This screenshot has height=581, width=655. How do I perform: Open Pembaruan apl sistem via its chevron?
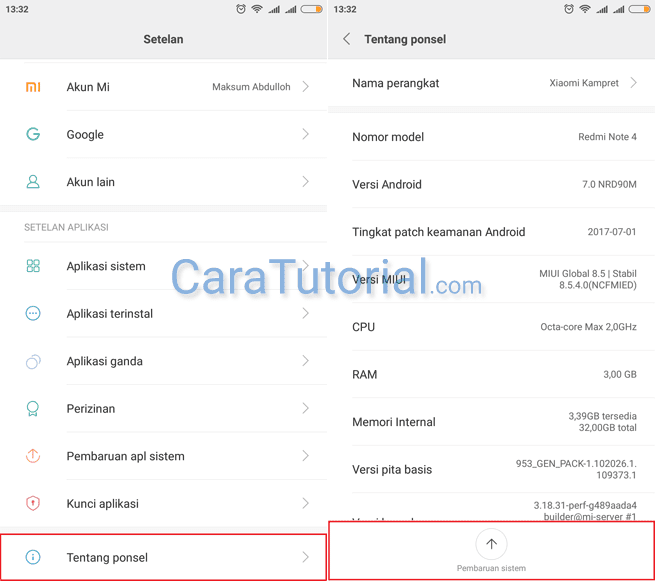click(305, 456)
